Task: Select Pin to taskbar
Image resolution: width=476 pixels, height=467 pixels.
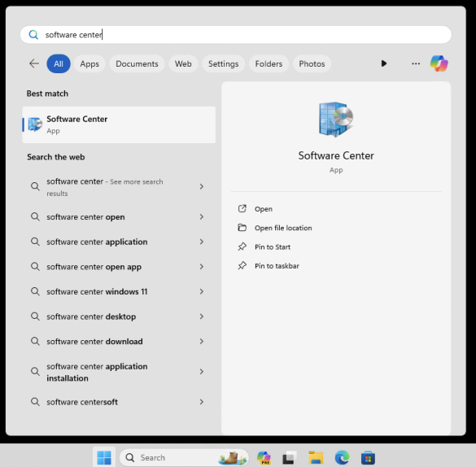Action: click(x=277, y=266)
